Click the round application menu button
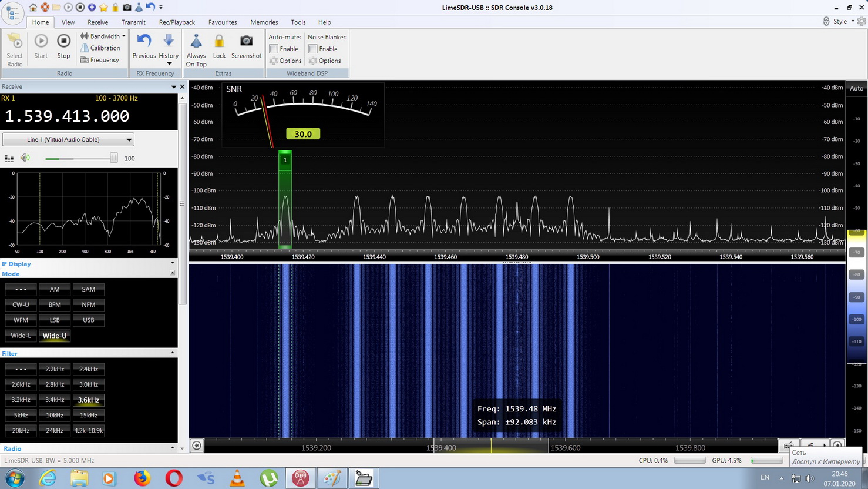The image size is (868, 489). pos(12,12)
